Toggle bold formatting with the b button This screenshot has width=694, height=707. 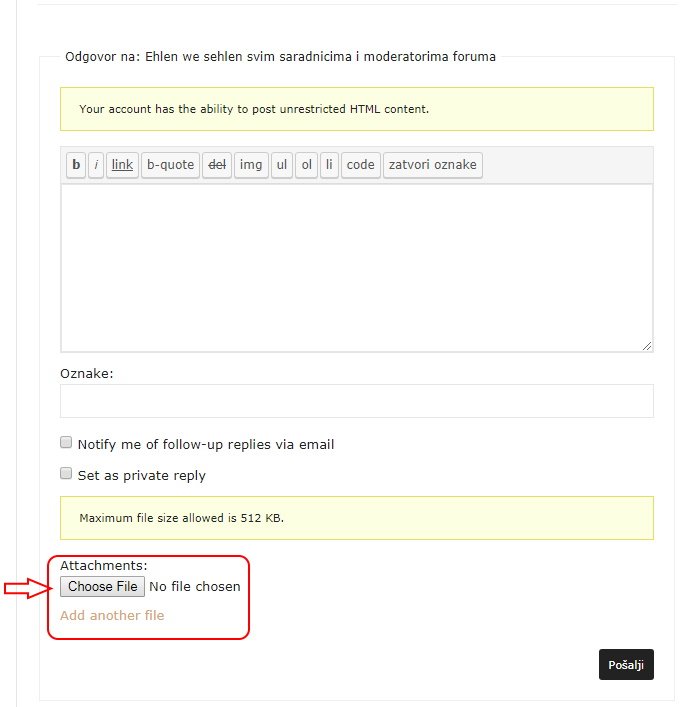pyautogui.click(x=76, y=165)
